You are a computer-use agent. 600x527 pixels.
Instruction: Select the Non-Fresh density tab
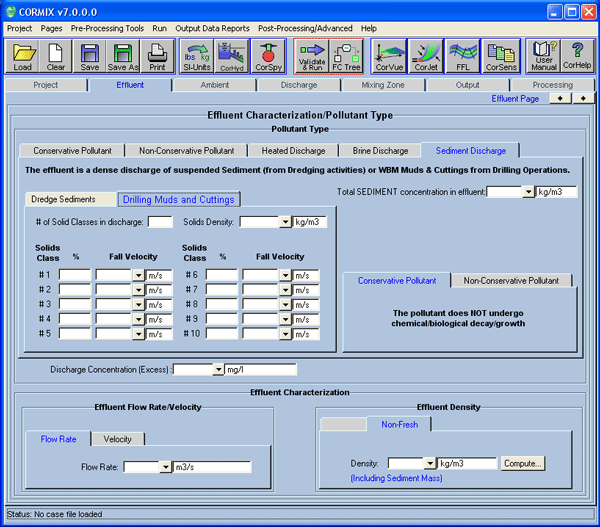pos(399,424)
